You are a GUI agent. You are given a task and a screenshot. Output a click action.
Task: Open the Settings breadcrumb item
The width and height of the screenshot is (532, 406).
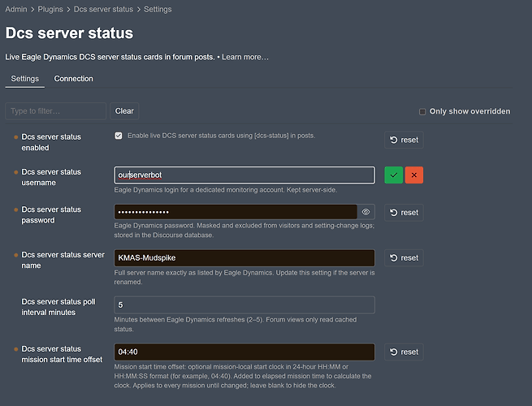158,9
